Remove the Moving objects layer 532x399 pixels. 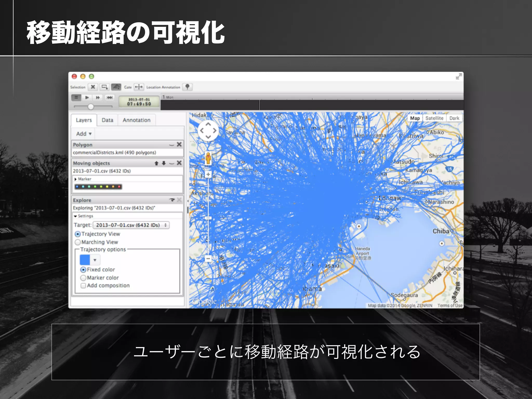[x=179, y=163]
